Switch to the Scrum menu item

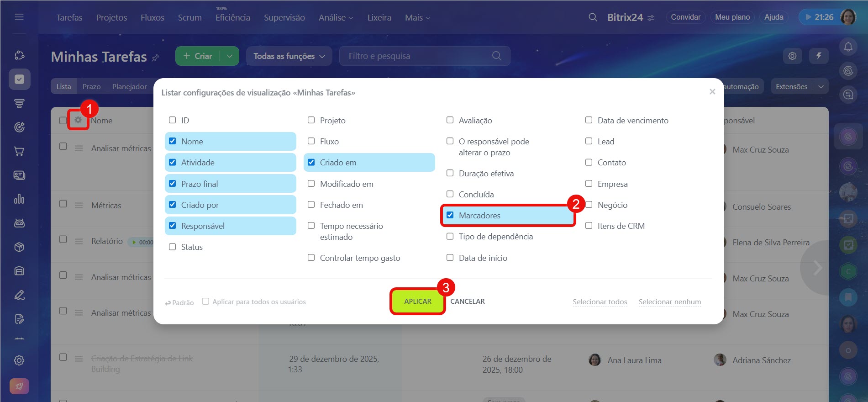click(189, 18)
